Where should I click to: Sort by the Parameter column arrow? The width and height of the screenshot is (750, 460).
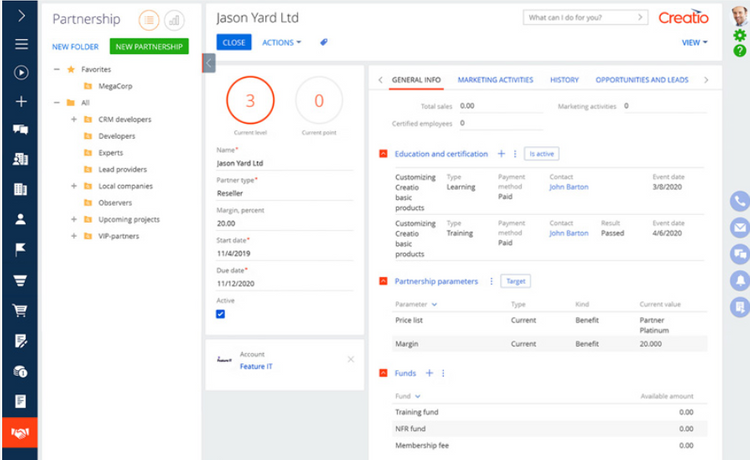click(434, 304)
